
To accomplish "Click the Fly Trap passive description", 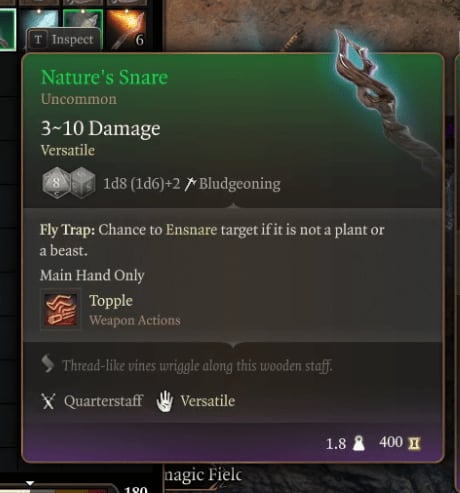I will 212,240.
